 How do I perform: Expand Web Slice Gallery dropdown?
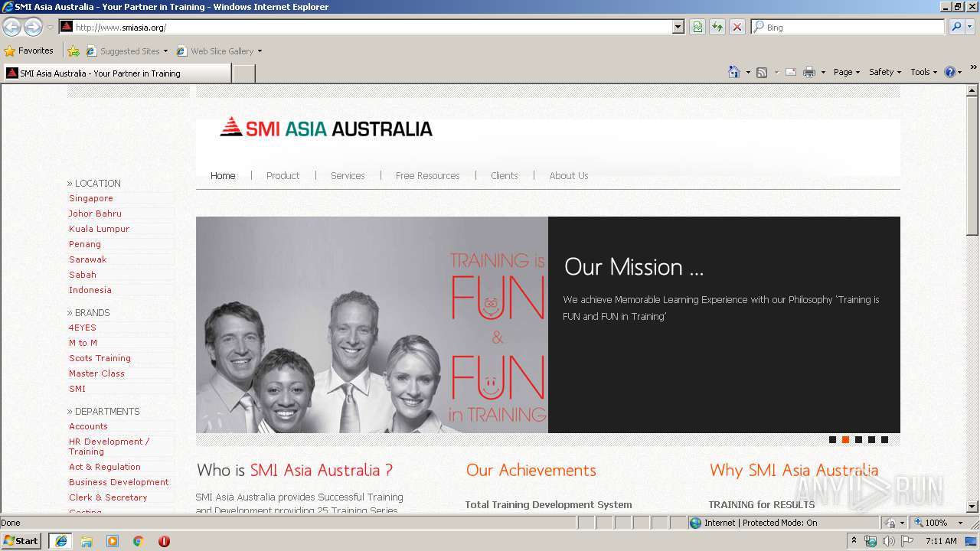pos(260,51)
